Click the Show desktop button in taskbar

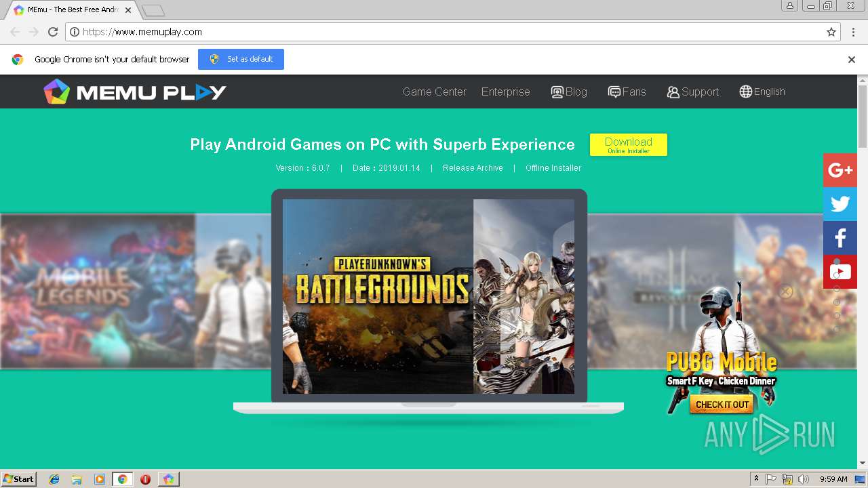tap(860, 479)
